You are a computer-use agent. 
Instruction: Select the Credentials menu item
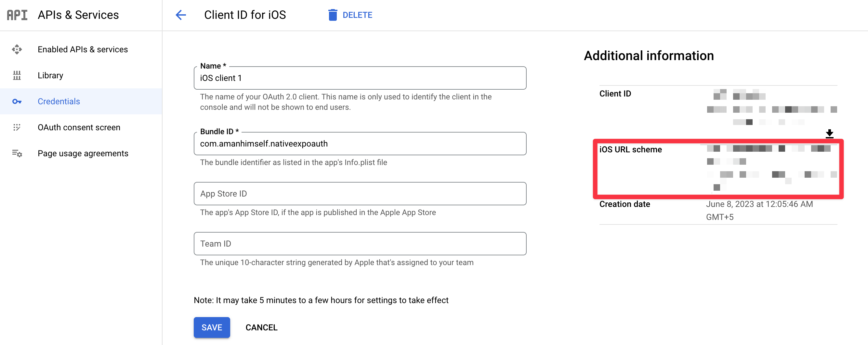tap(81, 101)
